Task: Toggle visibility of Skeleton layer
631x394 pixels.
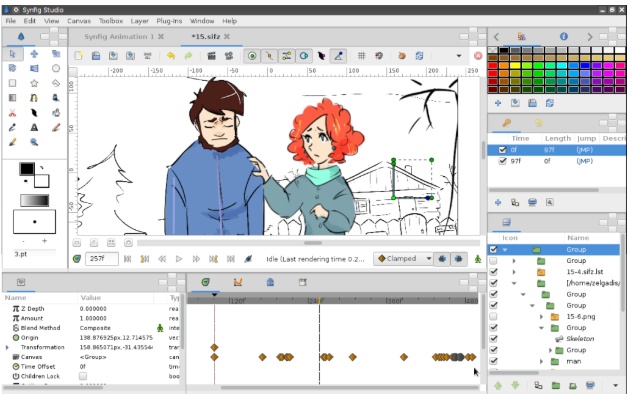Action: point(493,338)
